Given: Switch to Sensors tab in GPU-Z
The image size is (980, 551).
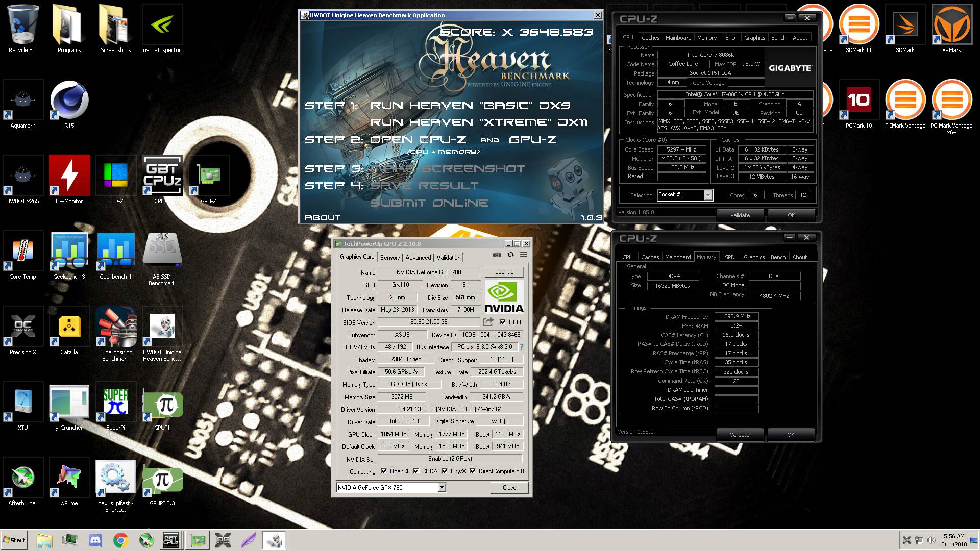Looking at the screenshot, I should (x=390, y=258).
